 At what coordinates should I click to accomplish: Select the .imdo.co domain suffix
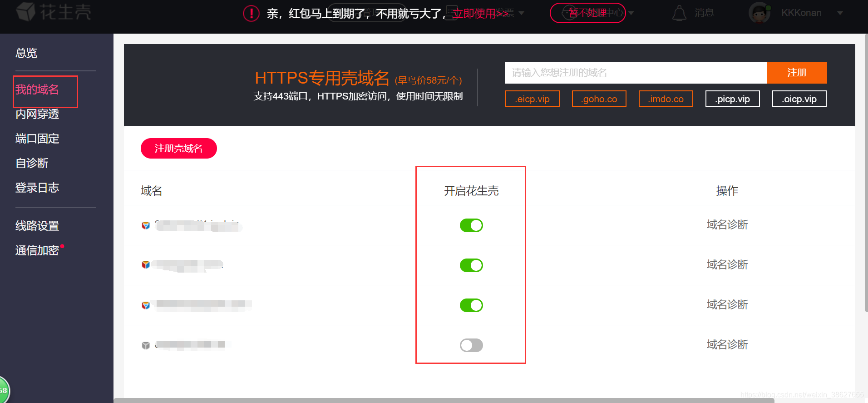(666, 99)
